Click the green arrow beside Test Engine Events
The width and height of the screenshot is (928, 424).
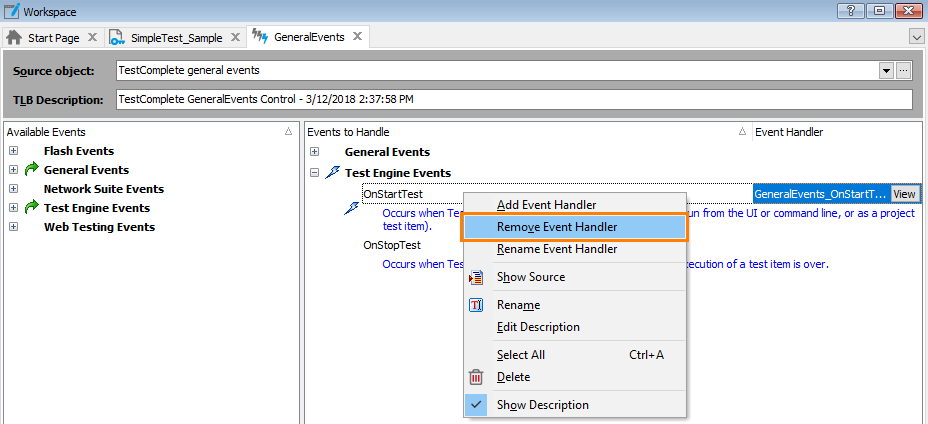[x=31, y=207]
